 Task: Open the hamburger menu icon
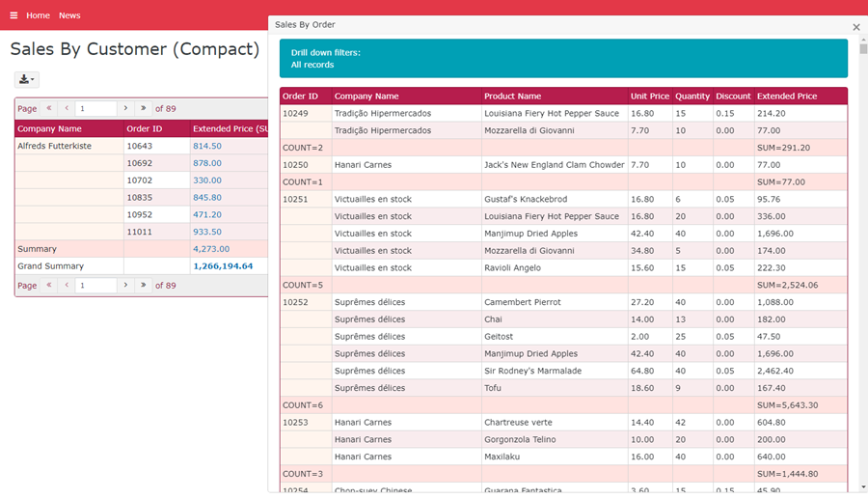(14, 15)
